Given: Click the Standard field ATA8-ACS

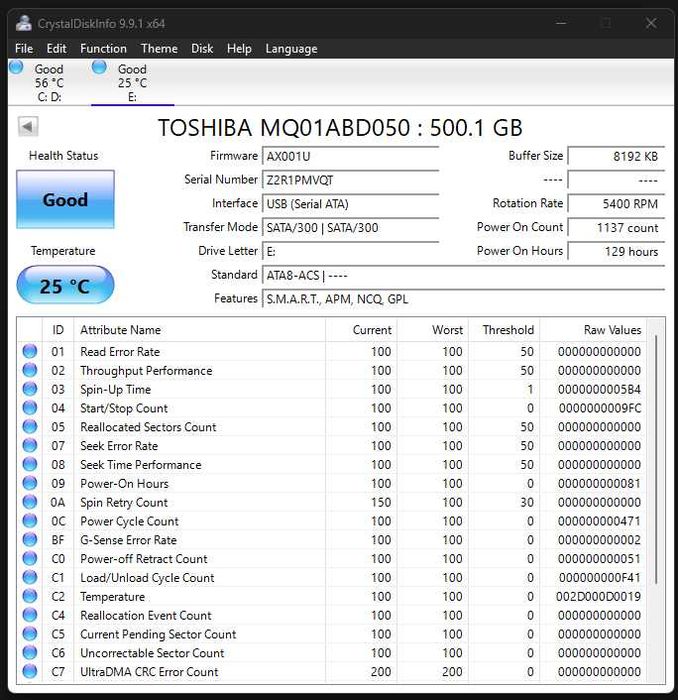Looking at the screenshot, I should [463, 275].
